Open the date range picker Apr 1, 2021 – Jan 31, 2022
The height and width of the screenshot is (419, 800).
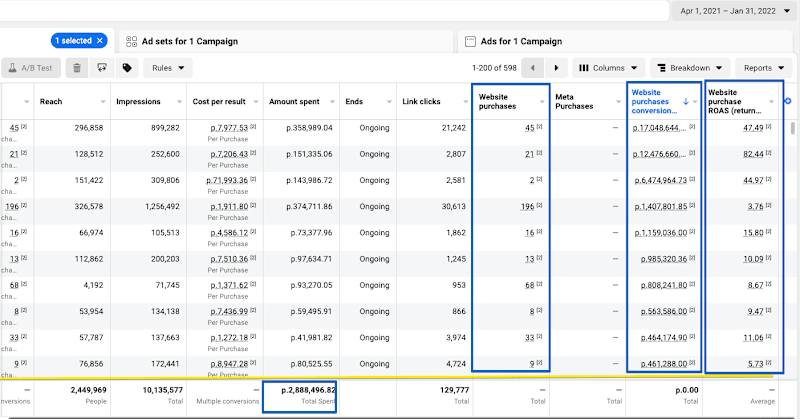point(735,11)
